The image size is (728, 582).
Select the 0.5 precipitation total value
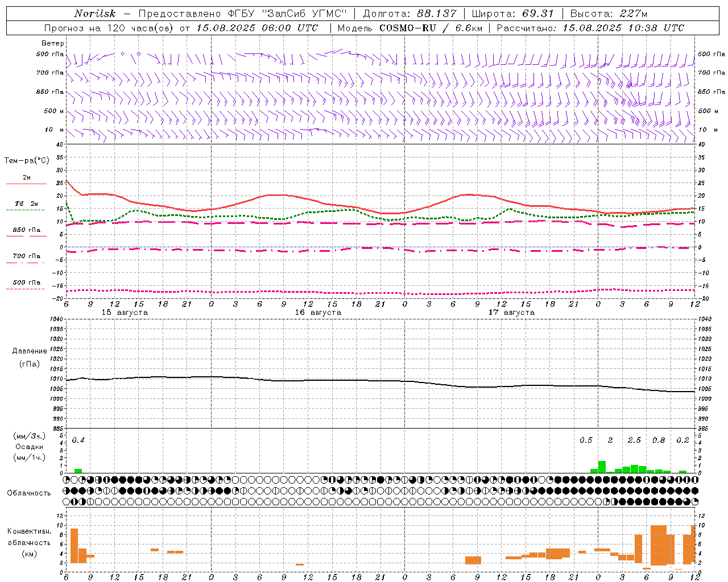pyautogui.click(x=586, y=440)
